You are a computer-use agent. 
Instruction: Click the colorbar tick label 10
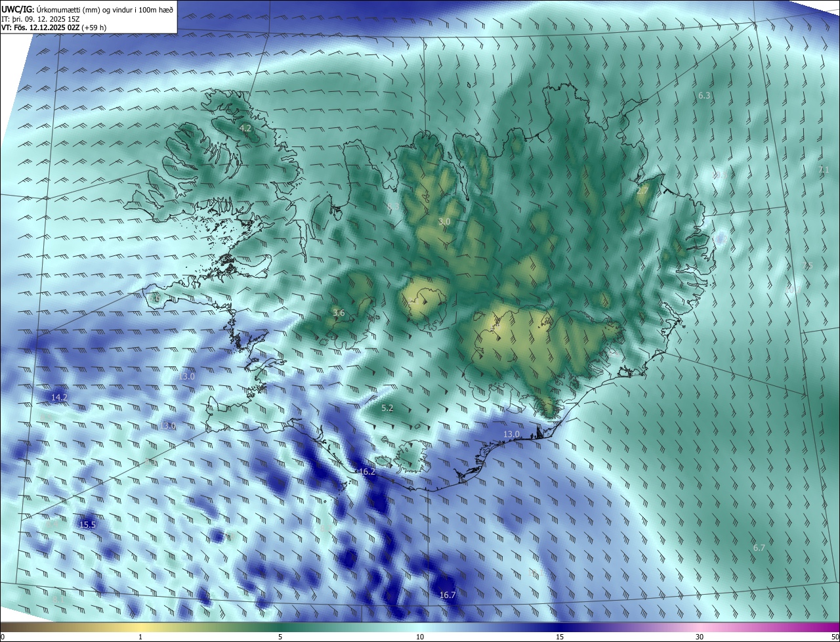[x=420, y=637]
